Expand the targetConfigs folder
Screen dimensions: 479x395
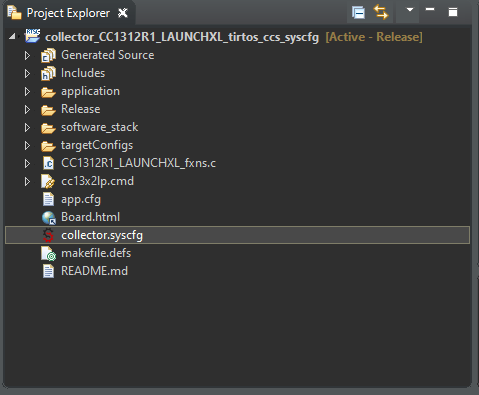(x=27, y=145)
